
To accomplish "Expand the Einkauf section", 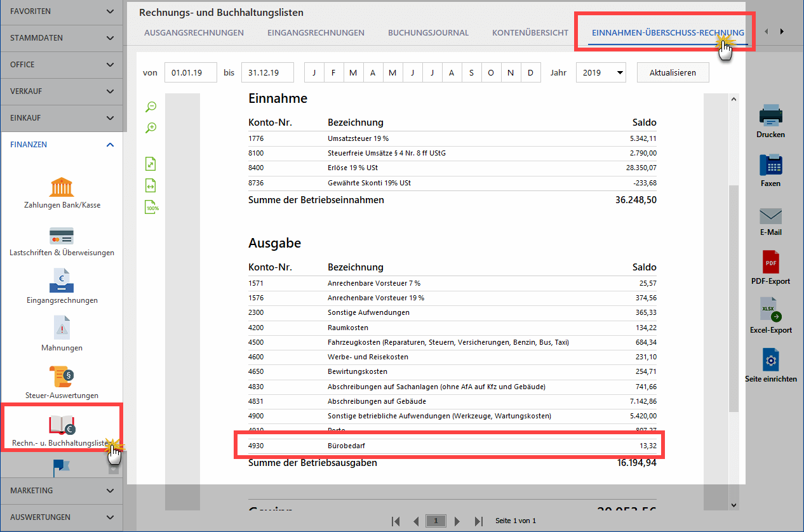I will [62, 118].
